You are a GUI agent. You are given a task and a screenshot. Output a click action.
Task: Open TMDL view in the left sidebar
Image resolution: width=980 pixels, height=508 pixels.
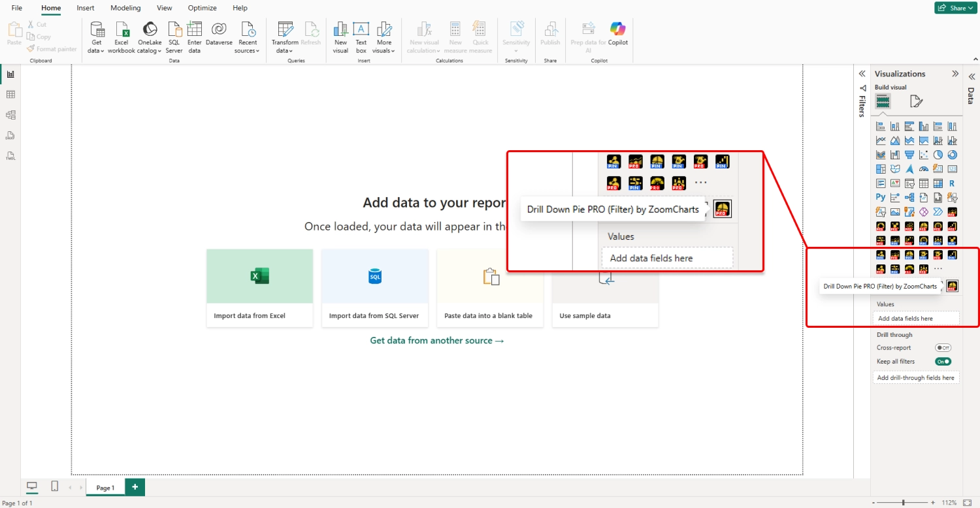click(10, 156)
